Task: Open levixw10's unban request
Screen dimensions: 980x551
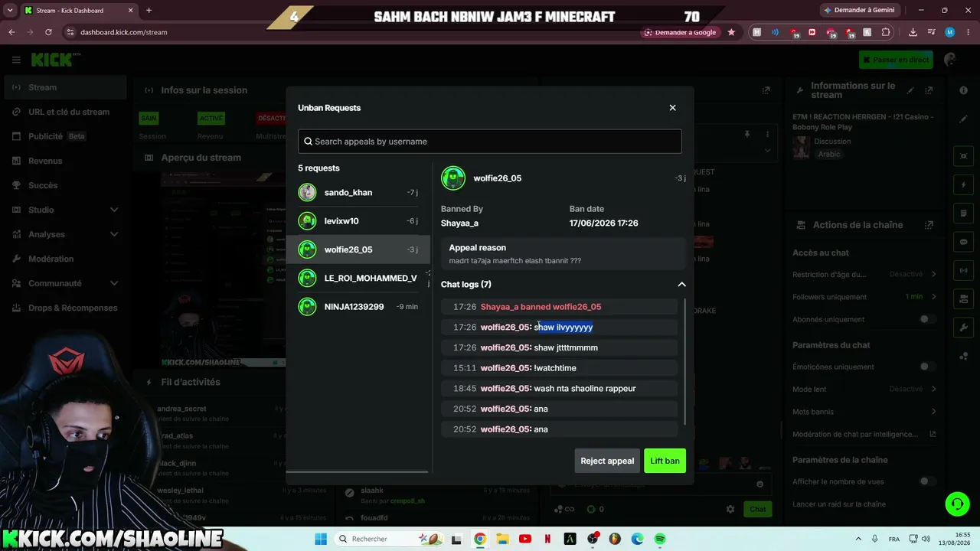Action: point(358,221)
